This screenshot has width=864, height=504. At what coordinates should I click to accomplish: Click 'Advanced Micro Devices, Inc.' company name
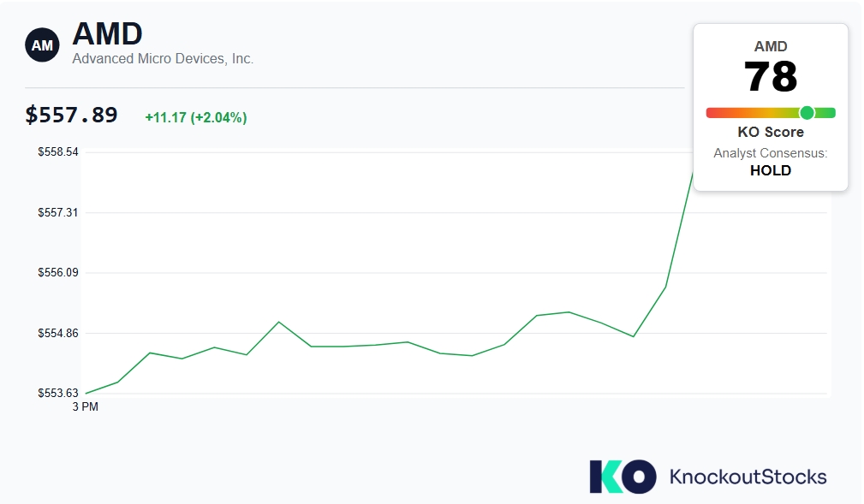163,59
